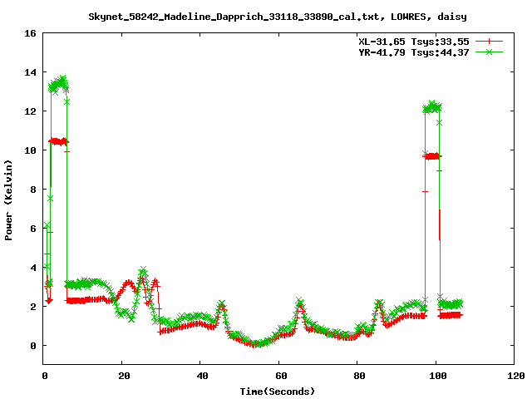Click the y-axis tick label 16
This screenshot has width=532, height=399.
tap(30, 33)
